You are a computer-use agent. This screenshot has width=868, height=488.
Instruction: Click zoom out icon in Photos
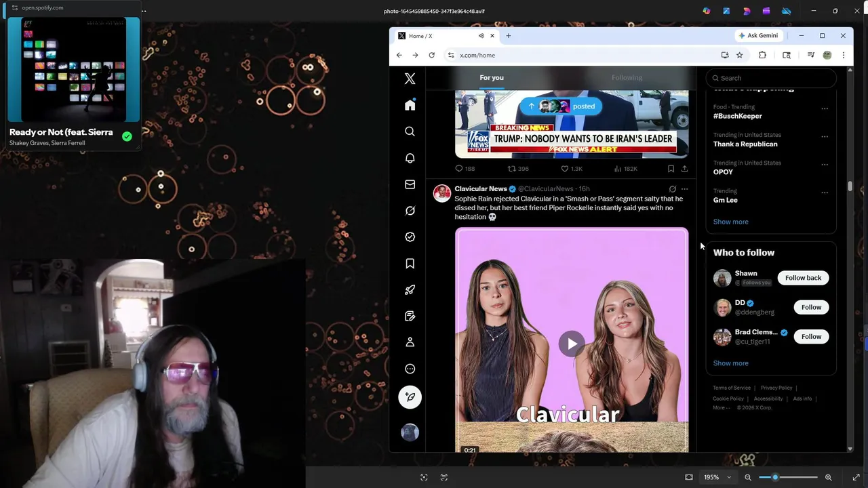point(748,477)
